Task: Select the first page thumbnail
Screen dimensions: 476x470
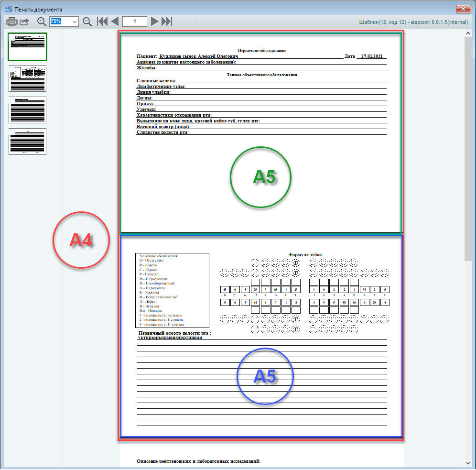Action: click(27, 47)
